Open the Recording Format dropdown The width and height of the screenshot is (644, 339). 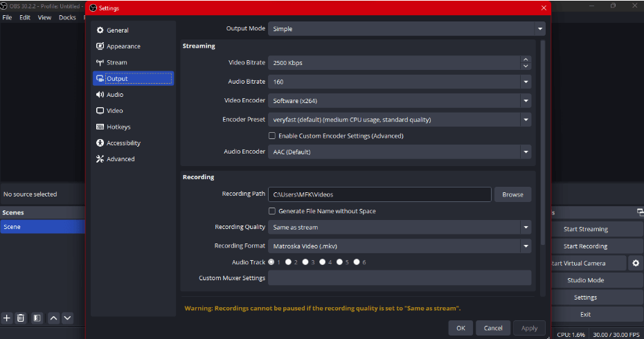400,246
